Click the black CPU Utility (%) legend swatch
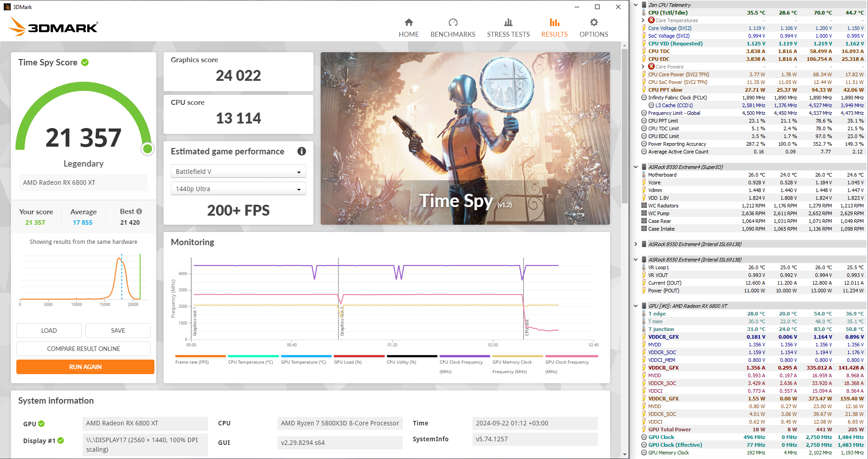 (412, 356)
